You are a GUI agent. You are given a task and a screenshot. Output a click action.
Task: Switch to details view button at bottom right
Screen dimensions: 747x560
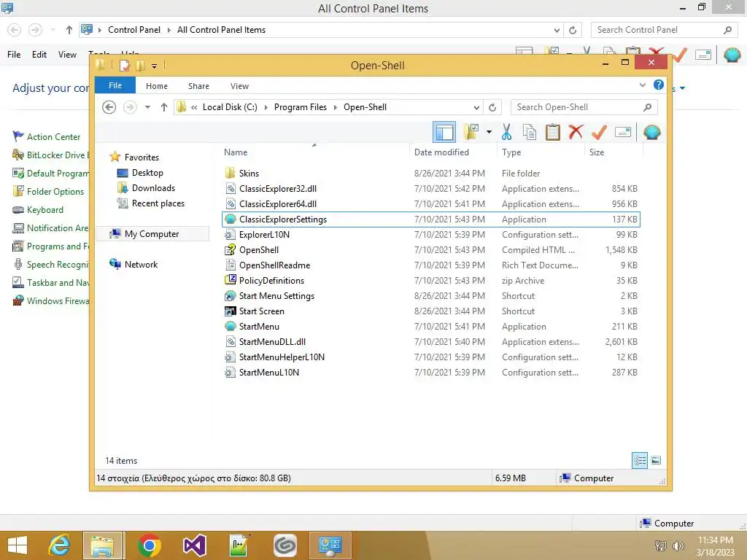click(639, 460)
